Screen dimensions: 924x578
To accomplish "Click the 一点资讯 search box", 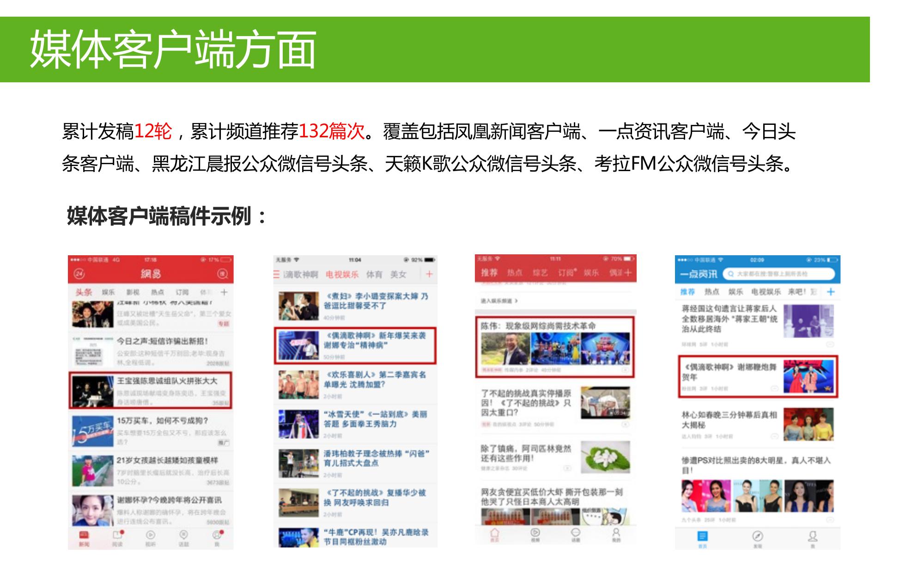I will click(779, 274).
